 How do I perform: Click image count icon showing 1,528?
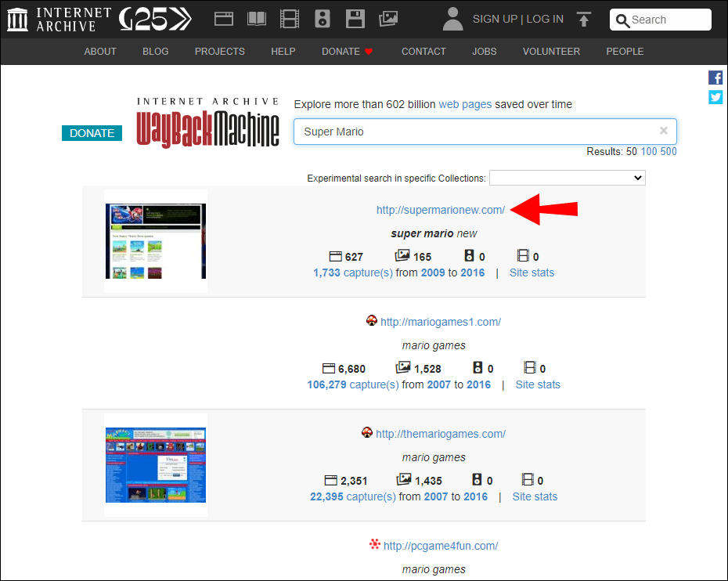[x=403, y=367]
